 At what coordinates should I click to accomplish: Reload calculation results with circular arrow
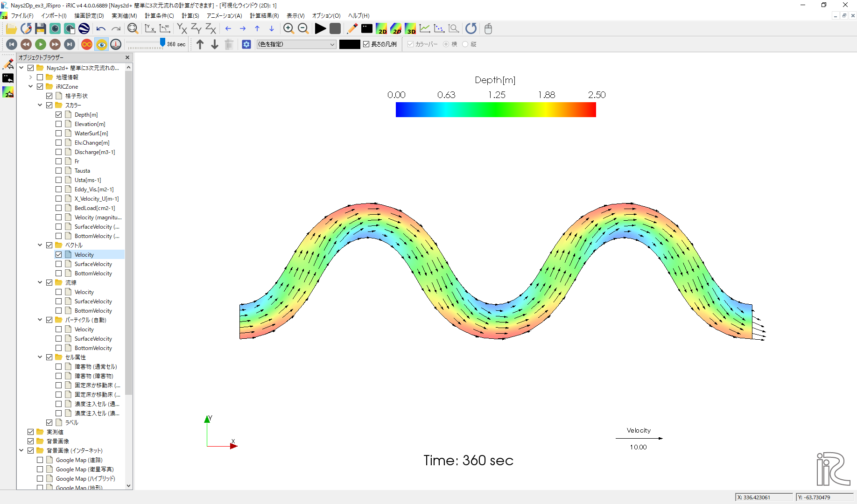[x=471, y=29]
